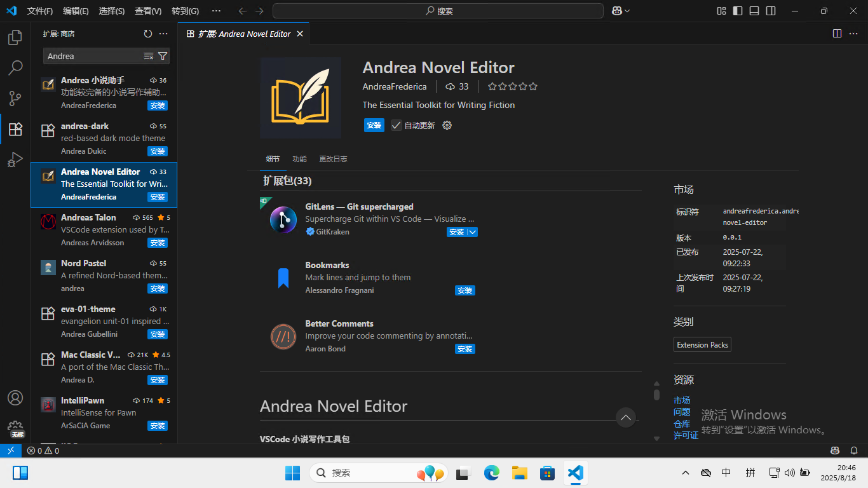Screen dimensions: 868x488
Task: Open the Search view in activity bar
Action: click(x=15, y=67)
